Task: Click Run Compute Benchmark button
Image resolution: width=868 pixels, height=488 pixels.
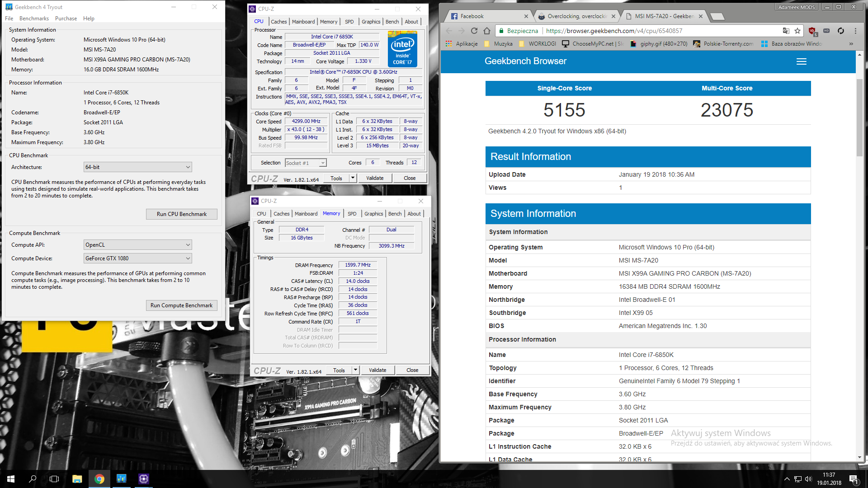Action: (182, 305)
